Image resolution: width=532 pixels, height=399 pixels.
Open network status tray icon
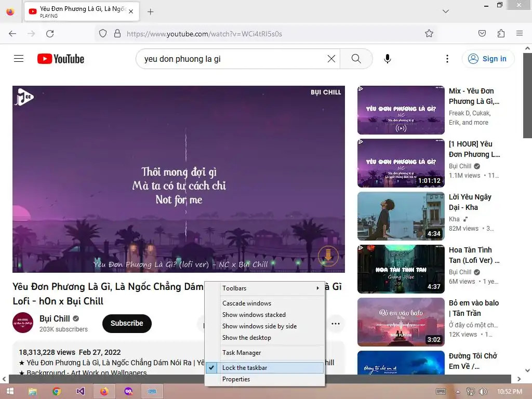[x=470, y=392]
